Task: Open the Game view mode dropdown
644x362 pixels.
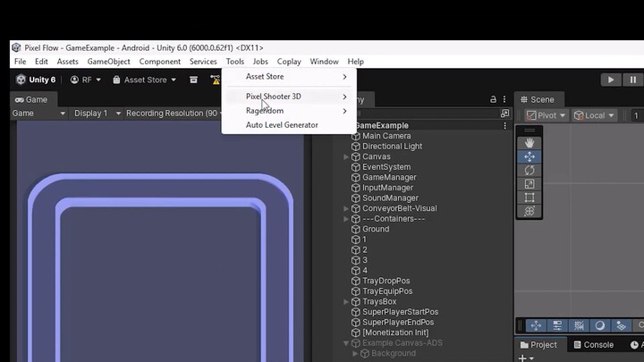Action: click(x=38, y=114)
